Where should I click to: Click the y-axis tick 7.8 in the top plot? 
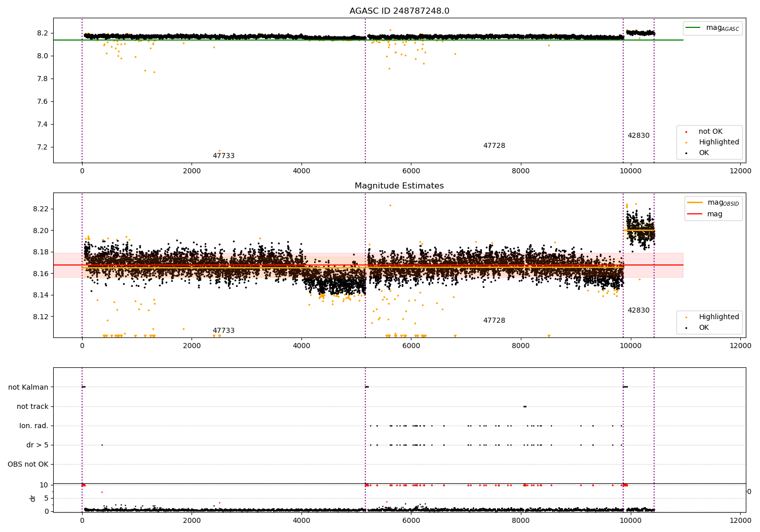(x=43, y=79)
